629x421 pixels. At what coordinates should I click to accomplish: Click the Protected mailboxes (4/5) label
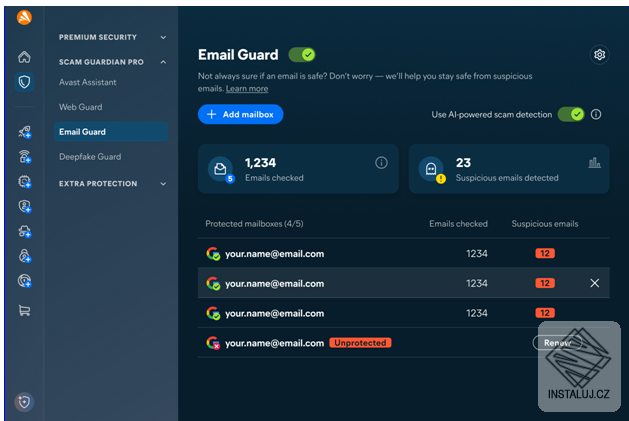pyautogui.click(x=254, y=224)
